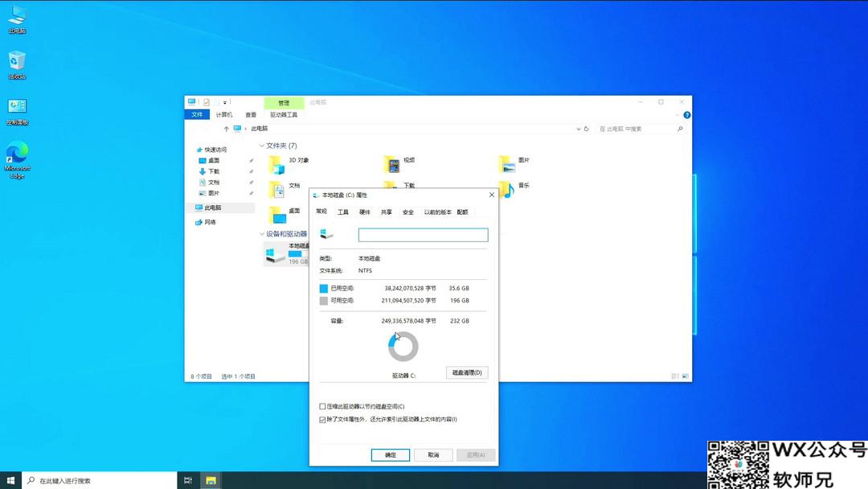Switch to the 以前的版本 tab in Properties
This screenshot has width=868, height=489.
[x=437, y=212]
